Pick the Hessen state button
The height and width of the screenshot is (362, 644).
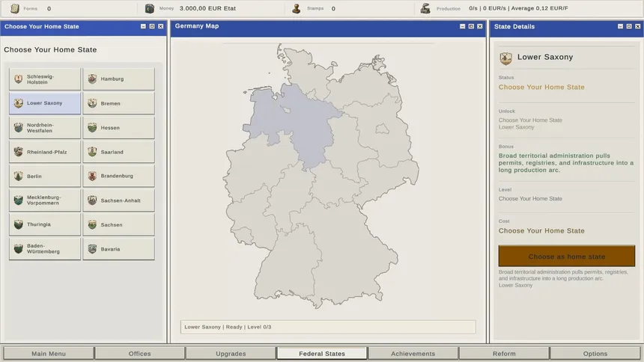tap(119, 127)
